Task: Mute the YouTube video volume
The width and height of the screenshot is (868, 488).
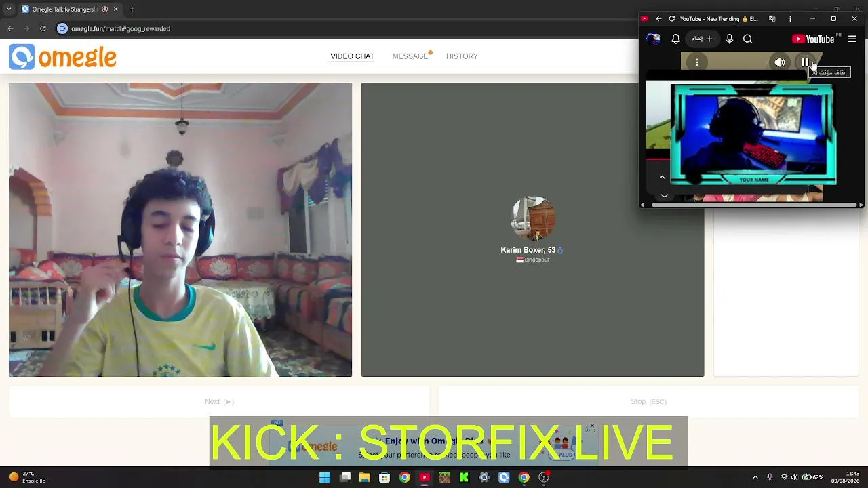Action: coord(780,63)
